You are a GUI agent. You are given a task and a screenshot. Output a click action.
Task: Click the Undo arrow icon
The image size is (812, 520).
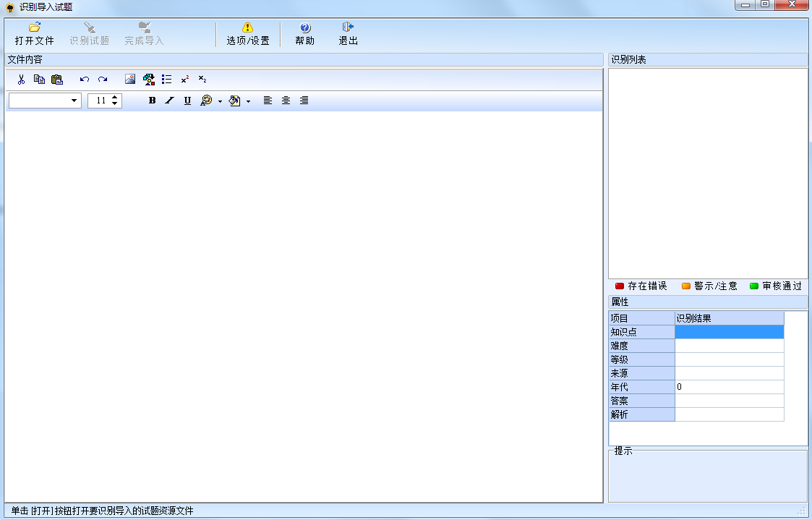pyautogui.click(x=85, y=80)
